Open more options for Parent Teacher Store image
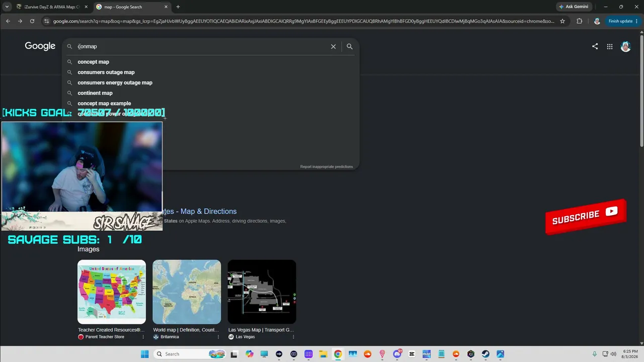The height and width of the screenshot is (362, 644). (x=143, y=337)
